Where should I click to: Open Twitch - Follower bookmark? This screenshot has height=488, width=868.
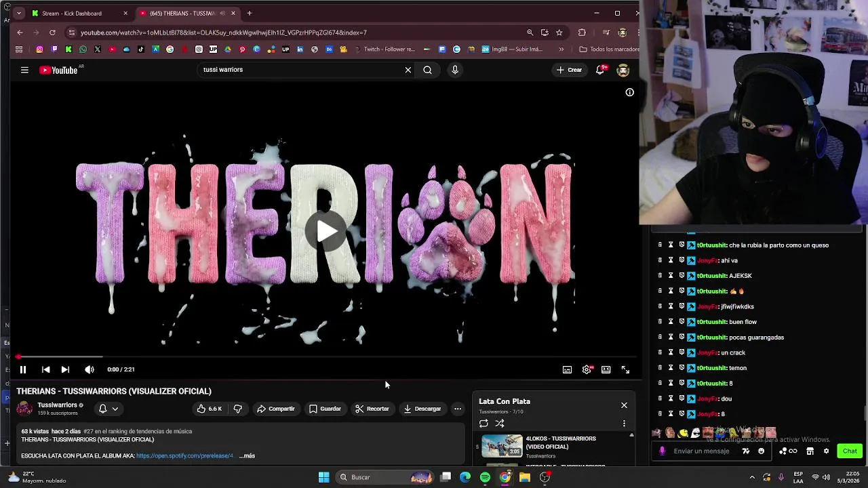pyautogui.click(x=384, y=49)
